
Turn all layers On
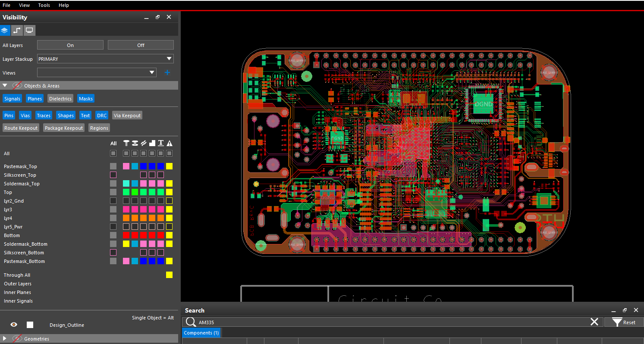click(x=70, y=45)
